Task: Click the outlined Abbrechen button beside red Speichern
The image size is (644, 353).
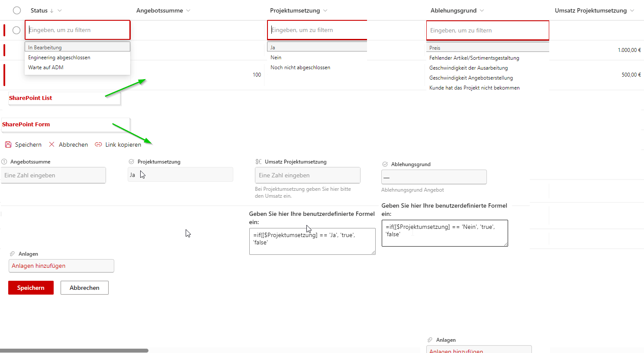Action: (84, 288)
